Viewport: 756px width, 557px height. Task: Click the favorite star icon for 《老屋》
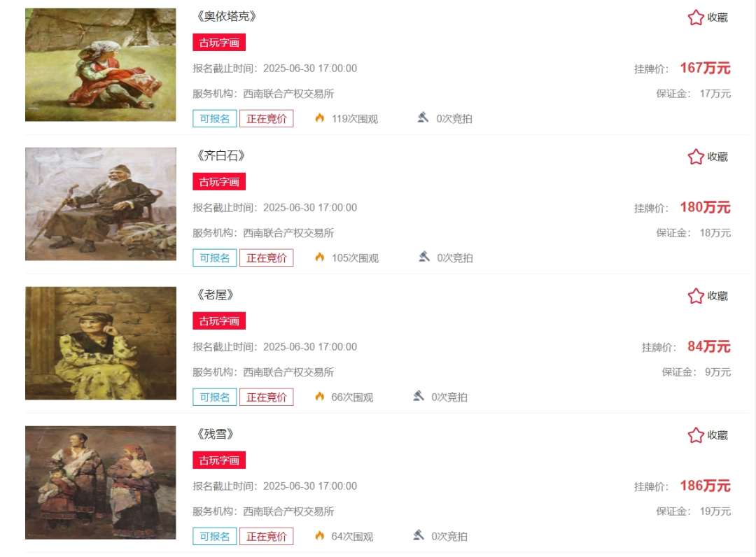[696, 296]
